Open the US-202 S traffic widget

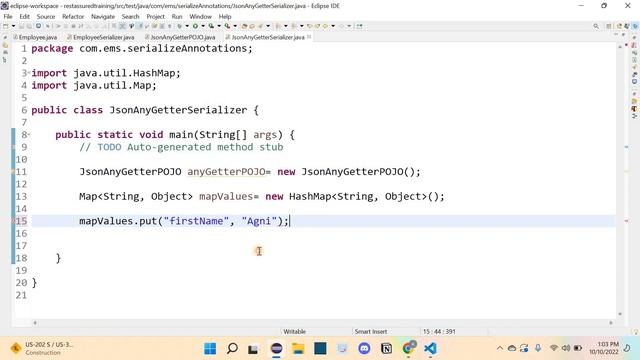tap(42, 348)
